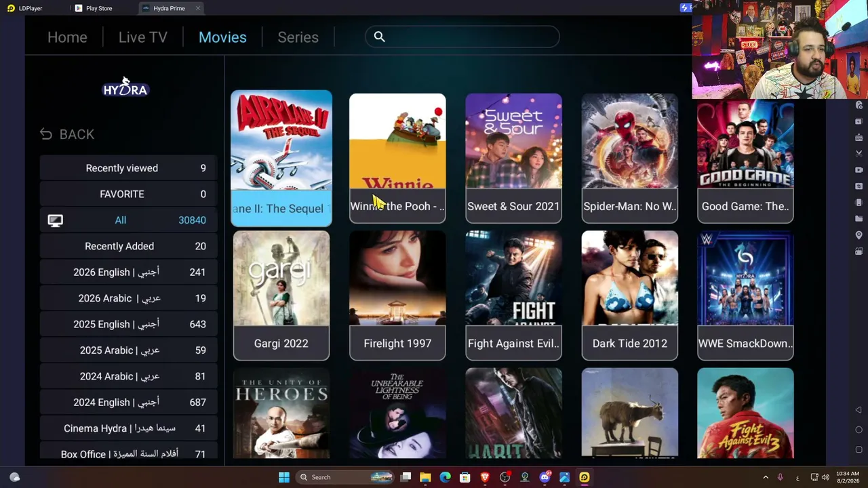Screen dimensions: 868x488
Task: Open LDPlayer synchronizer icon
Action: pos(859,186)
